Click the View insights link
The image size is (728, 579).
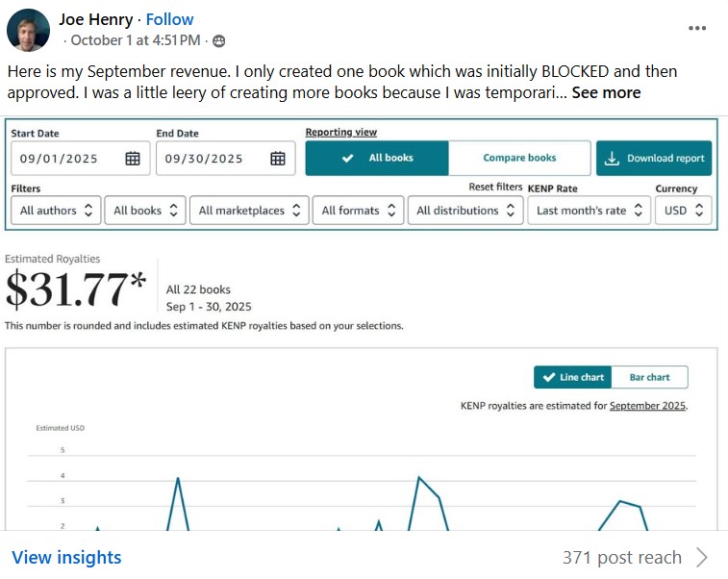click(x=66, y=558)
